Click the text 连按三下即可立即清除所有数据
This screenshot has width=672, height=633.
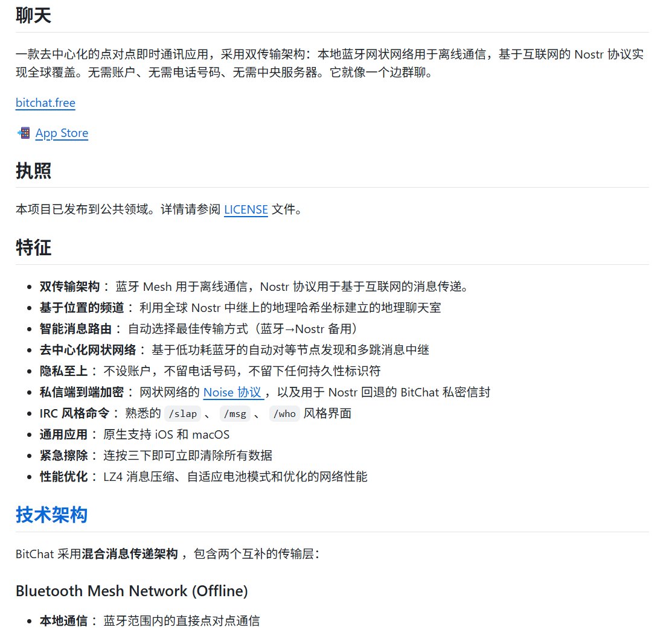tap(188, 455)
